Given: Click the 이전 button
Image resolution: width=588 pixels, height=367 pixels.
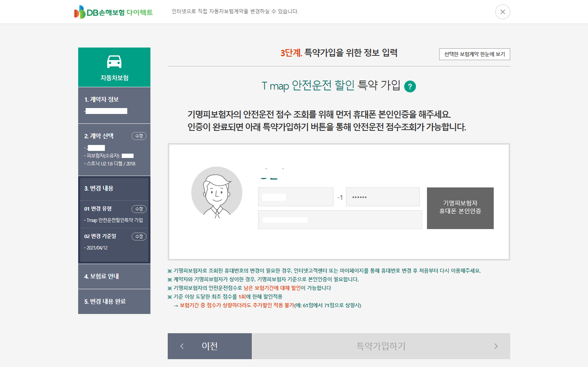Looking at the screenshot, I should point(210,346).
